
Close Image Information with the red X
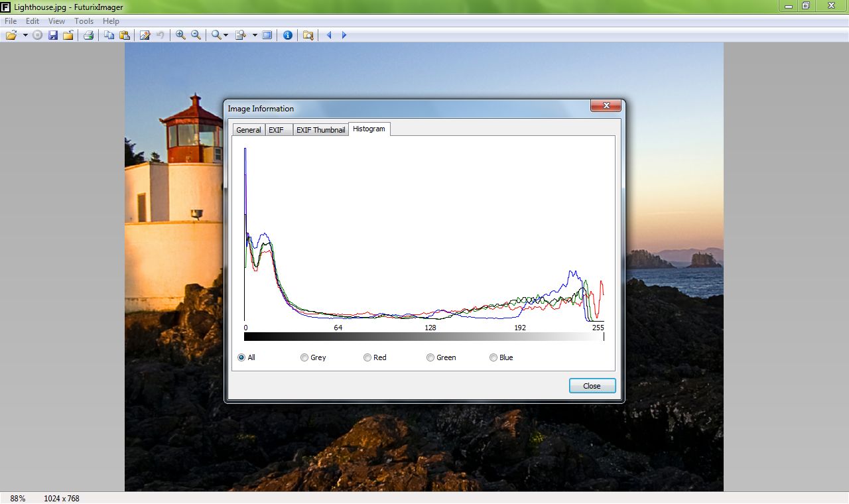606,106
